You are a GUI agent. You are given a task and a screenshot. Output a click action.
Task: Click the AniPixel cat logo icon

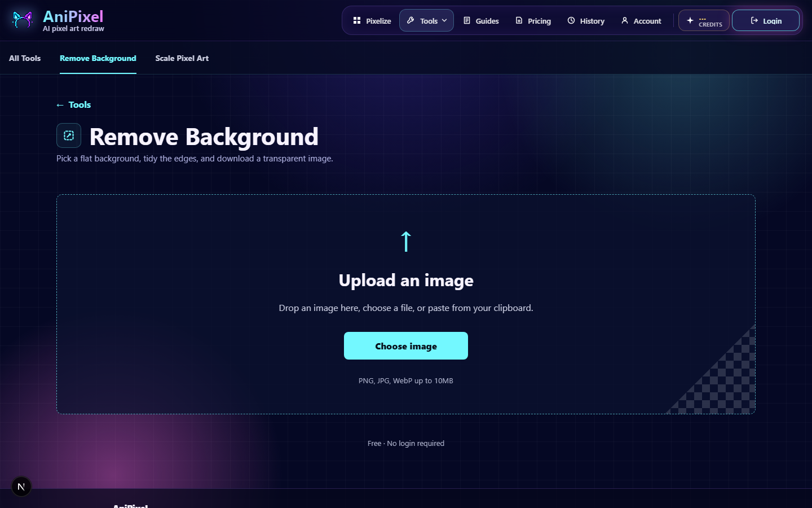(23, 20)
